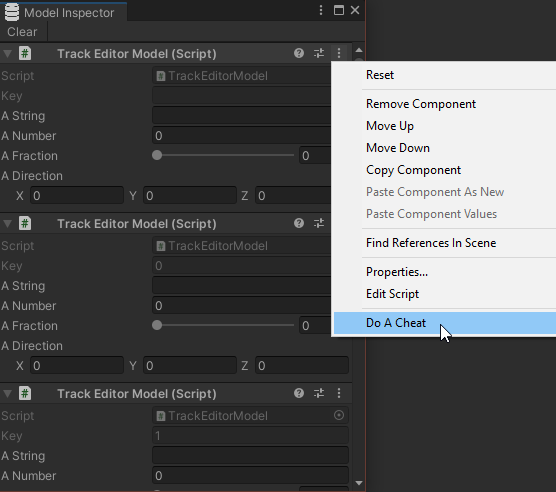Viewport: 556px width, 492px height.
Task: Click second component's Key field showing 0
Action: click(x=241, y=266)
